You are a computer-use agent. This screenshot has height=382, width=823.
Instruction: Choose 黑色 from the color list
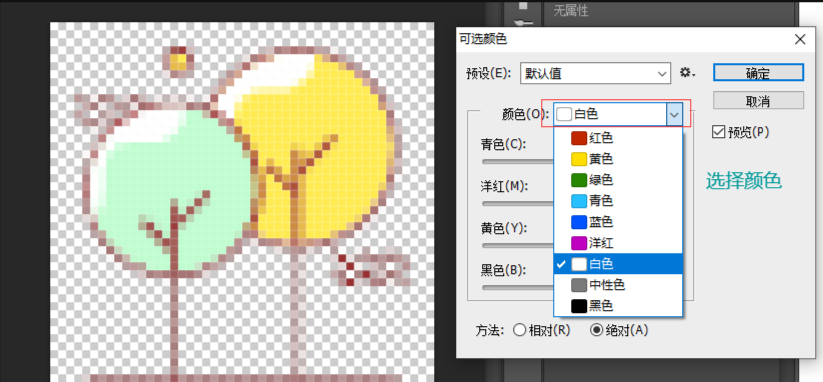pyautogui.click(x=618, y=305)
